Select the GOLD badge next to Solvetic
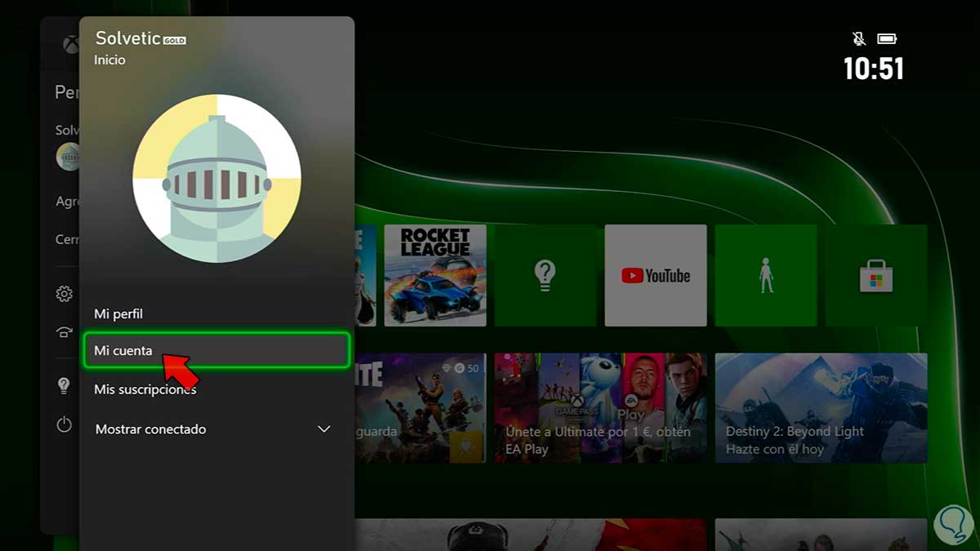Image resolution: width=980 pixels, height=551 pixels. 176,38
